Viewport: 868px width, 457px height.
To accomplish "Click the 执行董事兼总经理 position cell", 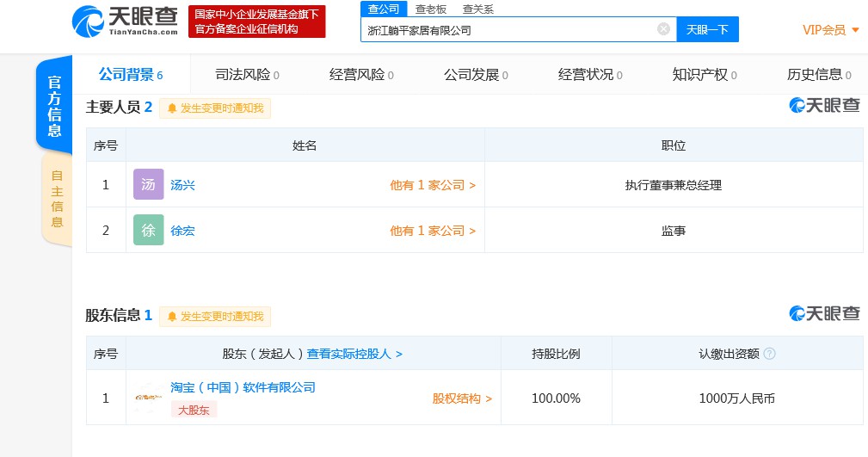I will point(674,185).
